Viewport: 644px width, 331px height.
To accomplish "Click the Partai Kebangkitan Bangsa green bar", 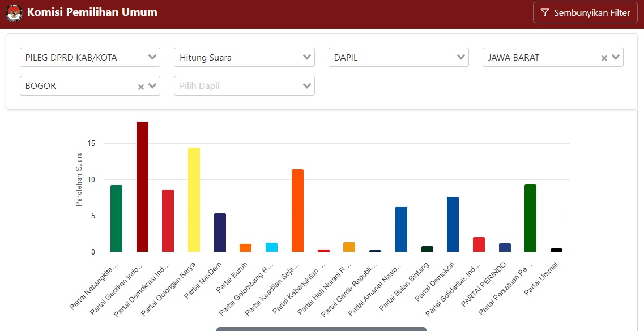I will [x=116, y=218].
